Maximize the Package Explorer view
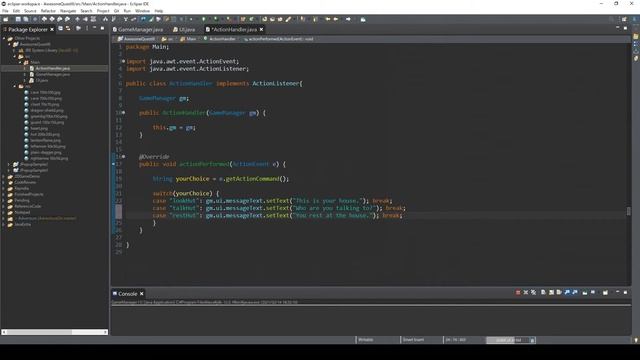Viewport: 640px width, 360px height. pyautogui.click(x=102, y=29)
